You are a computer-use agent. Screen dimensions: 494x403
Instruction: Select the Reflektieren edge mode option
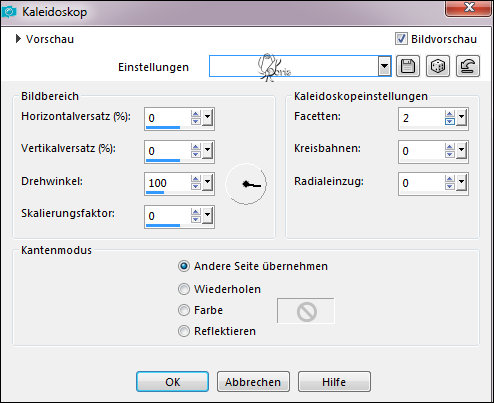217,331
